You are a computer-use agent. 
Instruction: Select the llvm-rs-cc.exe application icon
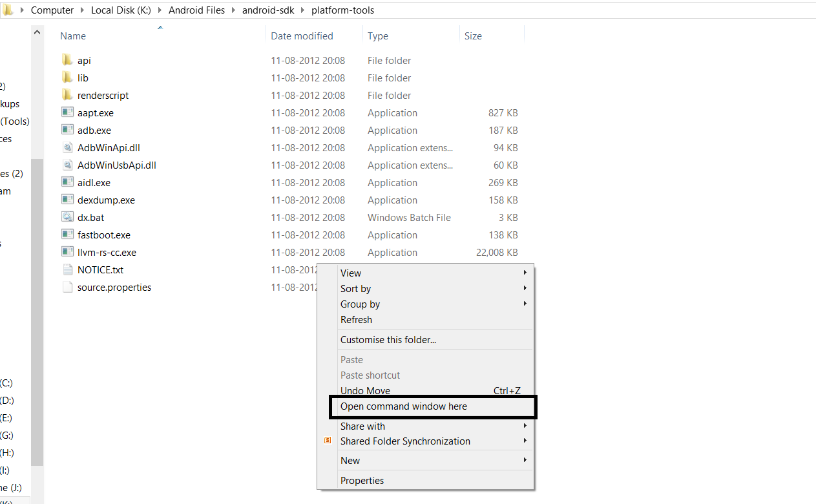click(x=68, y=252)
